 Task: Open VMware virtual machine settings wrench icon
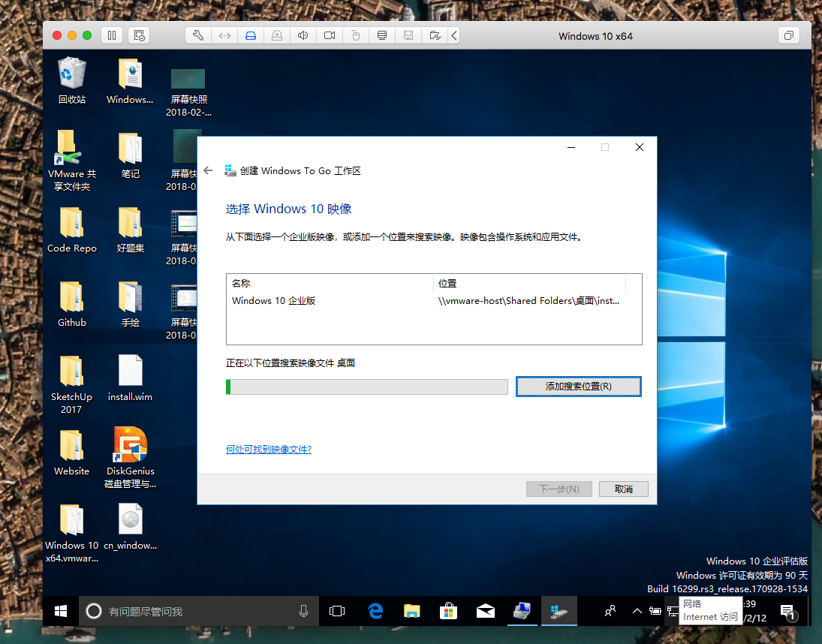click(197, 35)
